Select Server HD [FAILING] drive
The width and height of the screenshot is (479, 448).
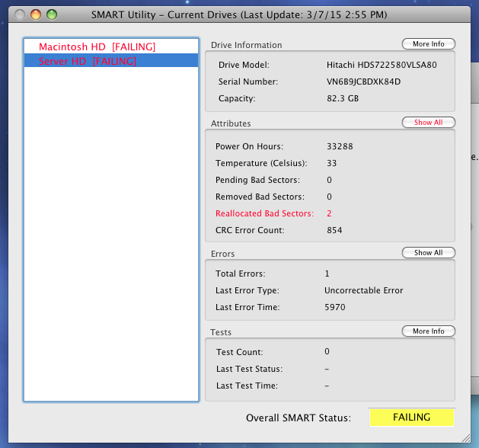tap(111, 61)
